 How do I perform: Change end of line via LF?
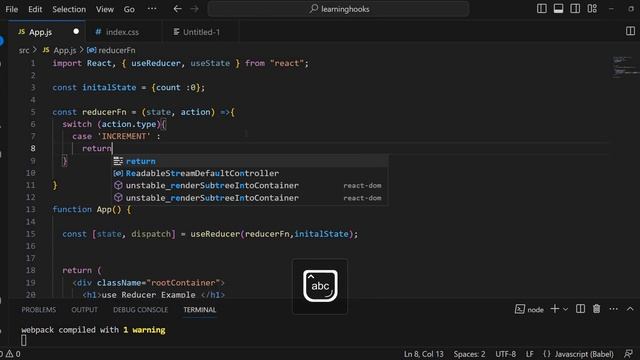(x=529, y=354)
